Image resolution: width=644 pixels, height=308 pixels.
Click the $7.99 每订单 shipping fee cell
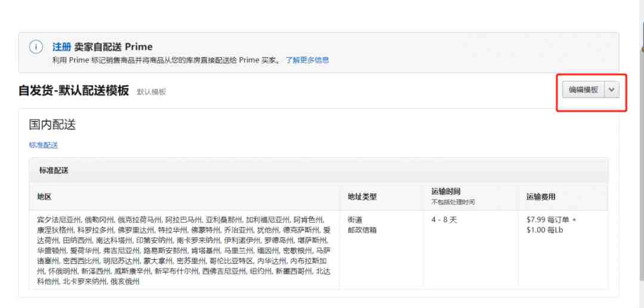pos(551,225)
